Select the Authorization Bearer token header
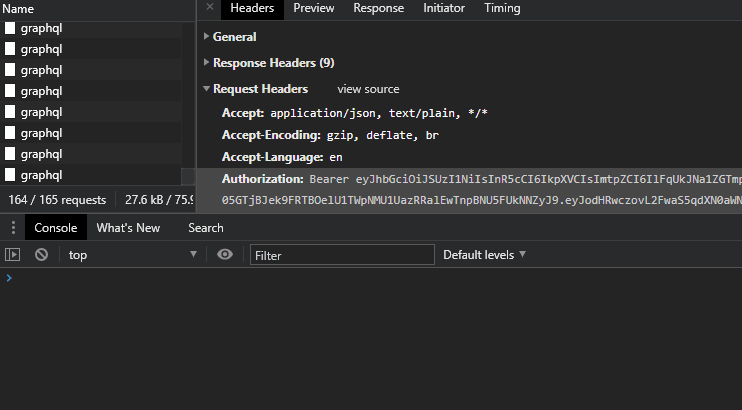The image size is (742, 410). [469, 189]
